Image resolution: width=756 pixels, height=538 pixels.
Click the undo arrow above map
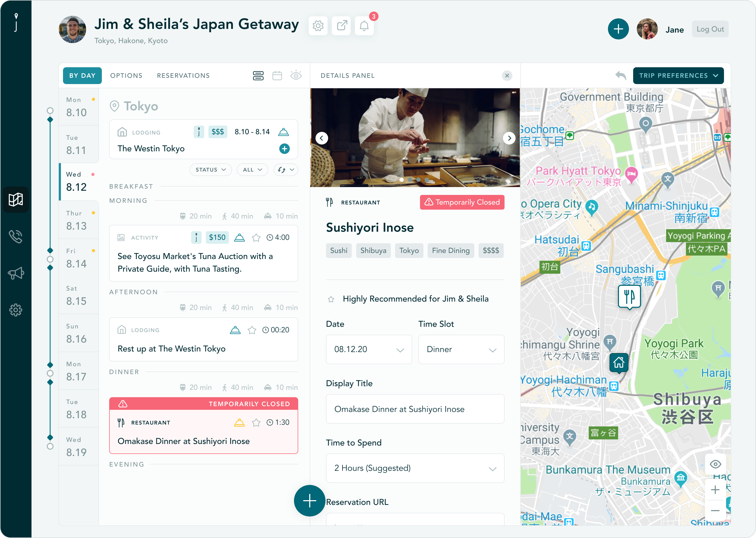click(621, 76)
